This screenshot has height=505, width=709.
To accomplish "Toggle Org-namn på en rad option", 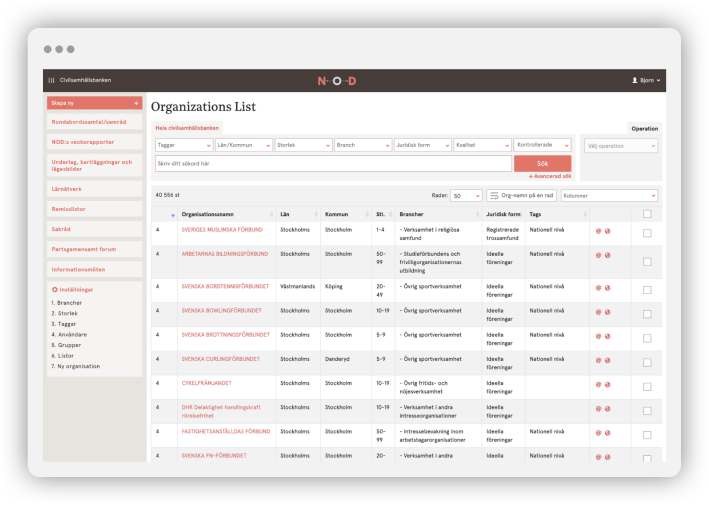I will coord(522,196).
